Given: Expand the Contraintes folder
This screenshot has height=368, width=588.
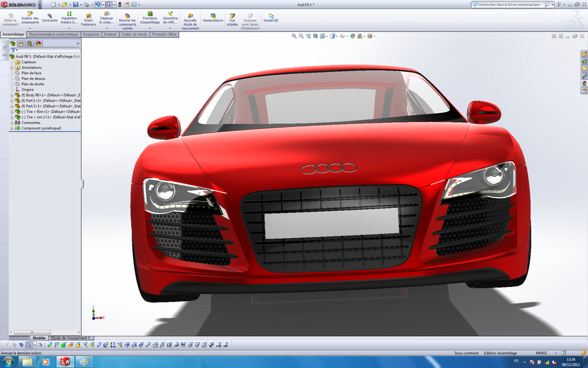Looking at the screenshot, I should (x=11, y=123).
